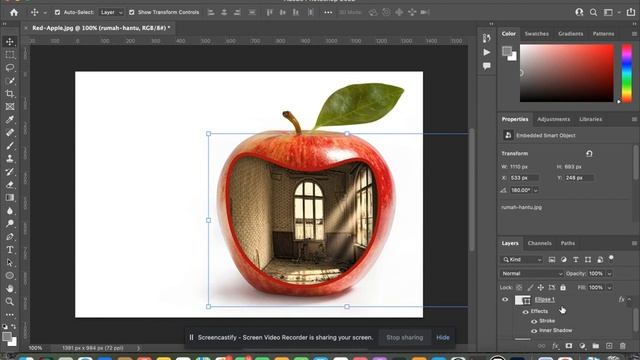Open the Normal blend mode dropdown
The width and height of the screenshot is (640, 360).
click(531, 273)
